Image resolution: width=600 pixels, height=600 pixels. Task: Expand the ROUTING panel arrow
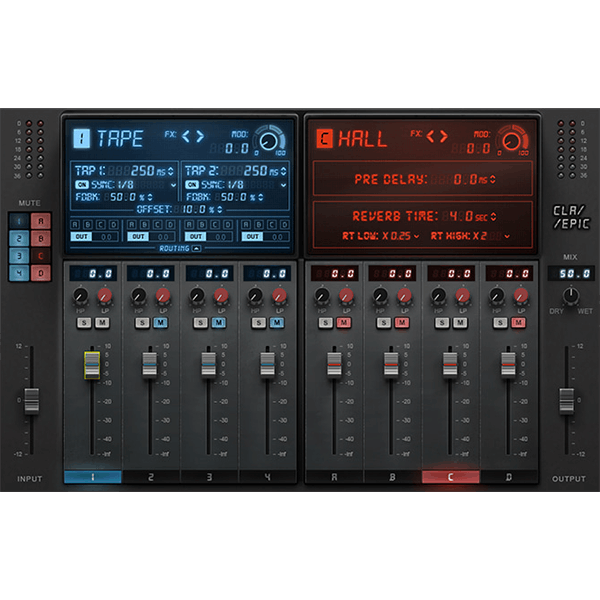(x=196, y=246)
